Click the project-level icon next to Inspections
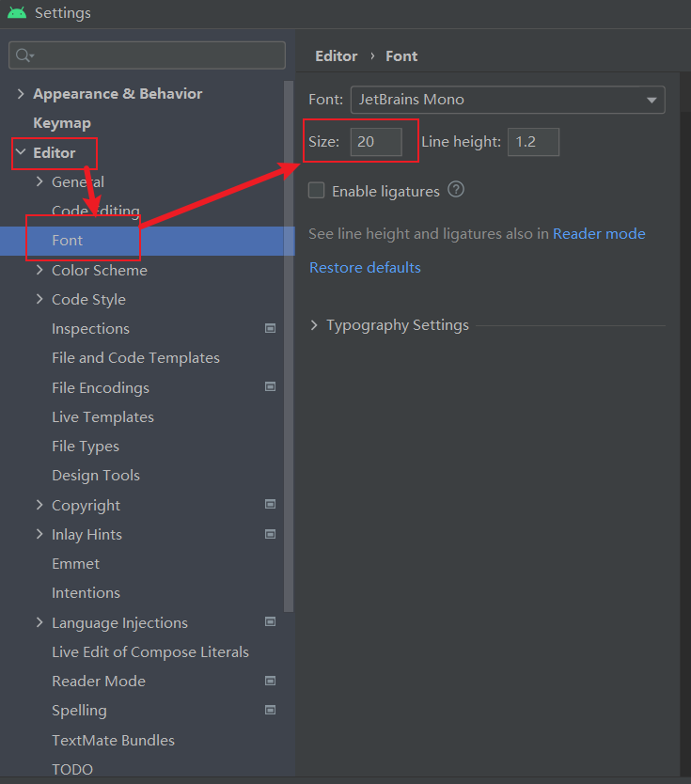 pos(271,328)
